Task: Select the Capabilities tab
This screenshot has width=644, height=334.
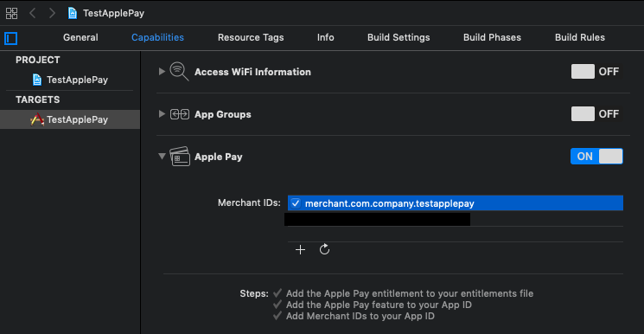Action: click(x=157, y=37)
